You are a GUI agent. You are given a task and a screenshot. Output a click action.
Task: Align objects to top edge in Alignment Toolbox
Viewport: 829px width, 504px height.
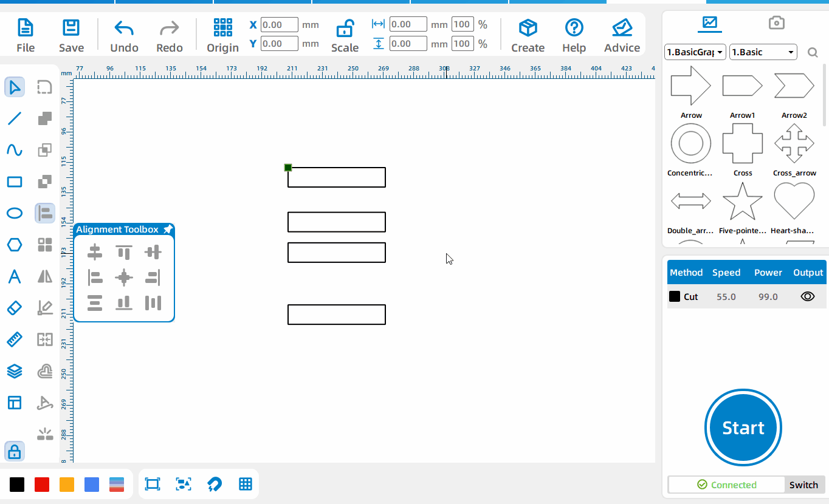coord(124,252)
